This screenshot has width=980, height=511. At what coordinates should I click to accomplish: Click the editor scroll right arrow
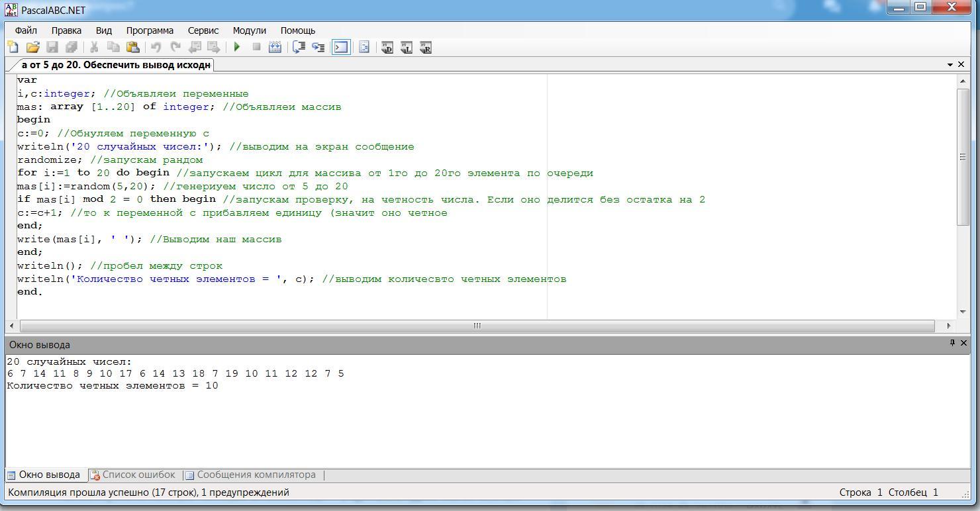click(x=949, y=326)
